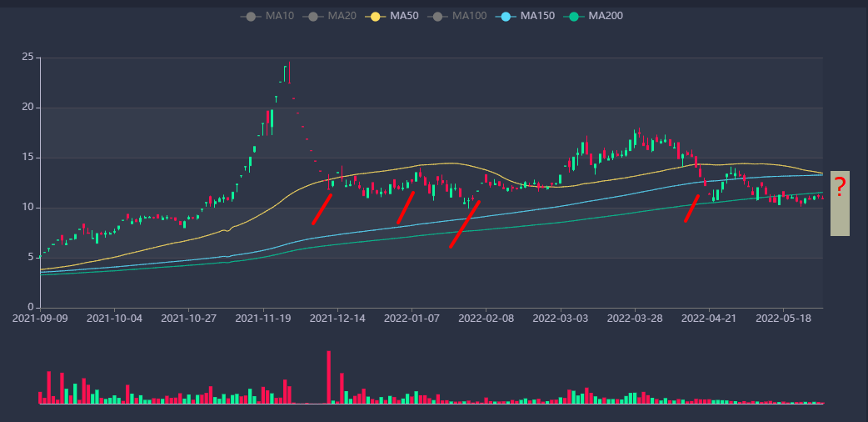
Task: Click the red annotation line near 2022-04-21
Action: tap(692, 208)
